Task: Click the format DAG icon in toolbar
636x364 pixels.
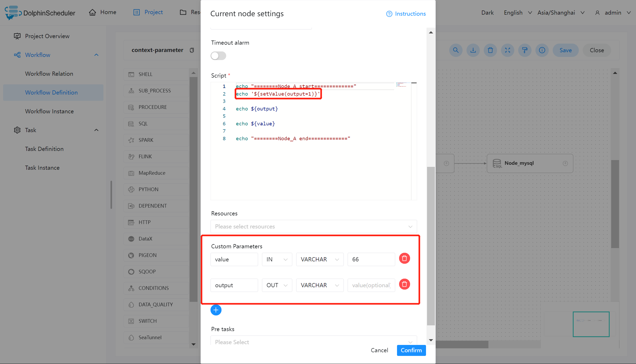Action: [525, 50]
